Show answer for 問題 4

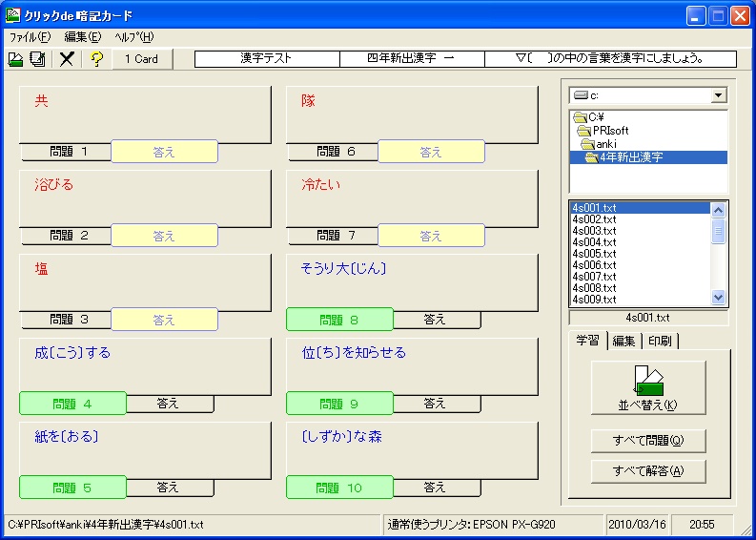[x=170, y=403]
